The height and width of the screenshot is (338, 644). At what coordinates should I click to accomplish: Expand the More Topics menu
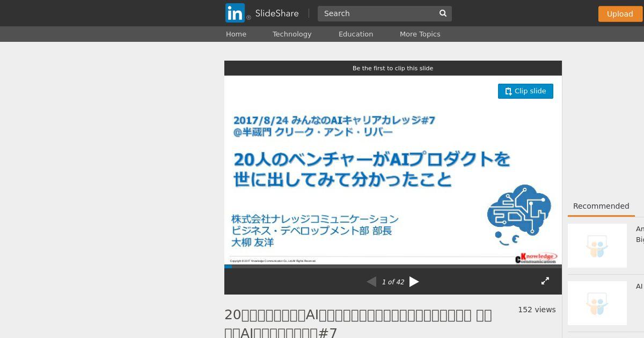(420, 34)
